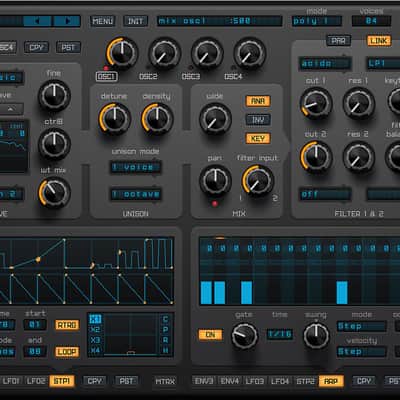The width and height of the screenshot is (400, 400).
Task: Click the voices count field
Action: point(371,21)
